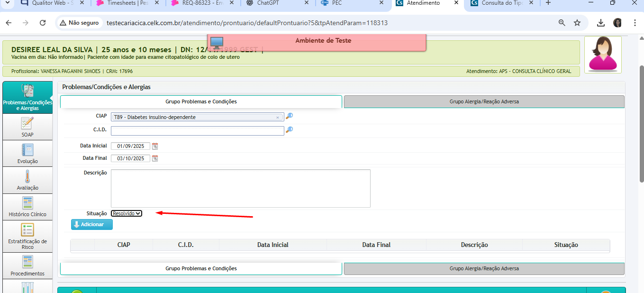Click the C.I.D. search magnifier icon
This screenshot has width=644, height=293.
[x=289, y=130]
